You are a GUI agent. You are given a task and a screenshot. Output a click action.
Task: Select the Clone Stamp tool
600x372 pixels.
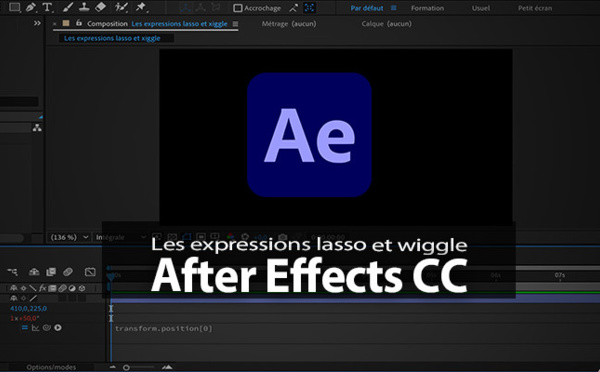[84, 7]
